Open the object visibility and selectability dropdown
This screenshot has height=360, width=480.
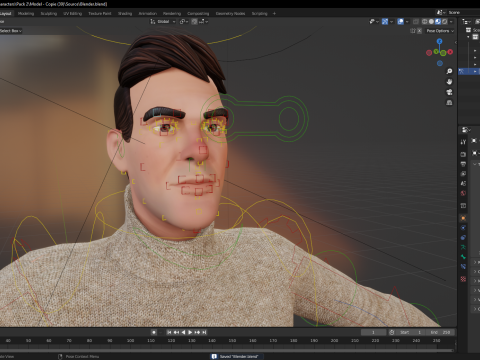(x=374, y=22)
